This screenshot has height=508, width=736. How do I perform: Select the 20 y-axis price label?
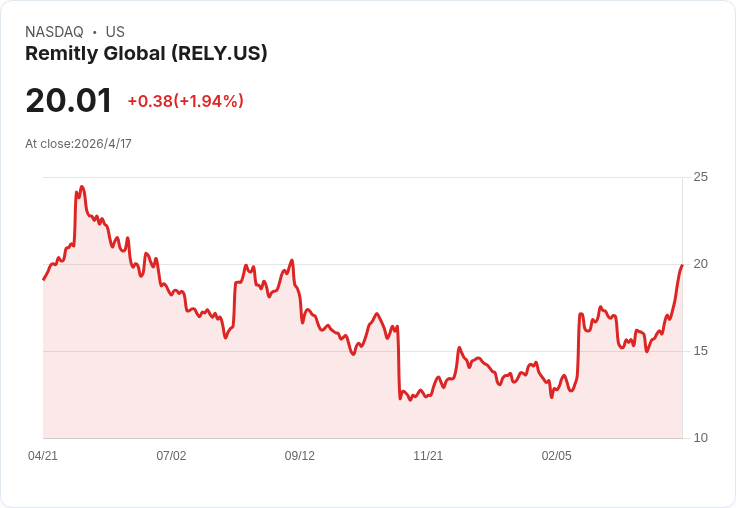700,264
